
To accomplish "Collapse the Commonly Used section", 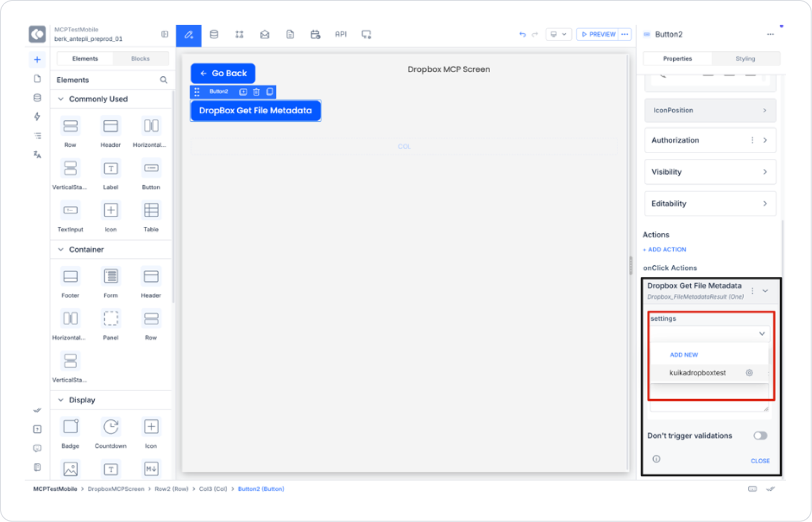I will (x=61, y=99).
